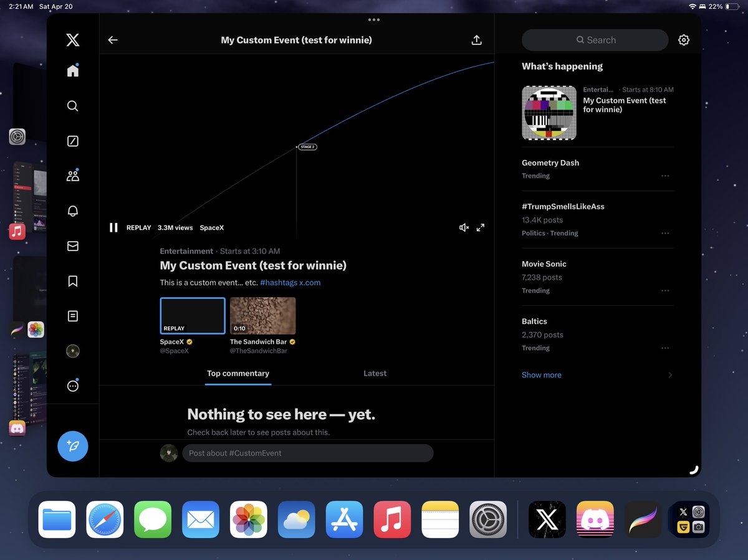Open Communities people icon in sidebar

click(x=73, y=176)
